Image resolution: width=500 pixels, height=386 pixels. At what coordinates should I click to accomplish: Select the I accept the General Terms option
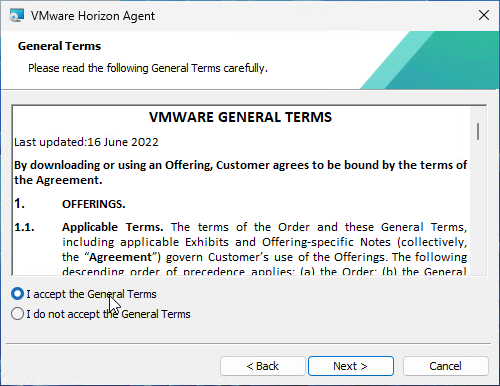[84, 294]
